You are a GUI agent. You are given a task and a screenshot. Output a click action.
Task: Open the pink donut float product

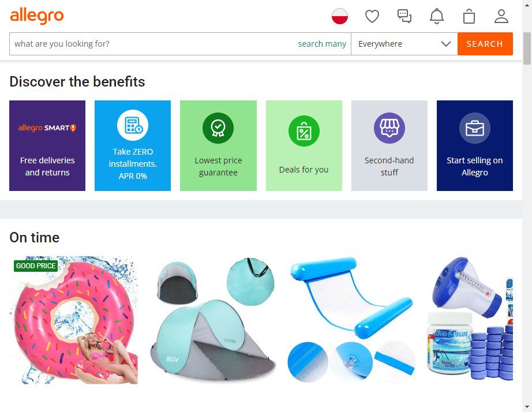[x=74, y=320]
